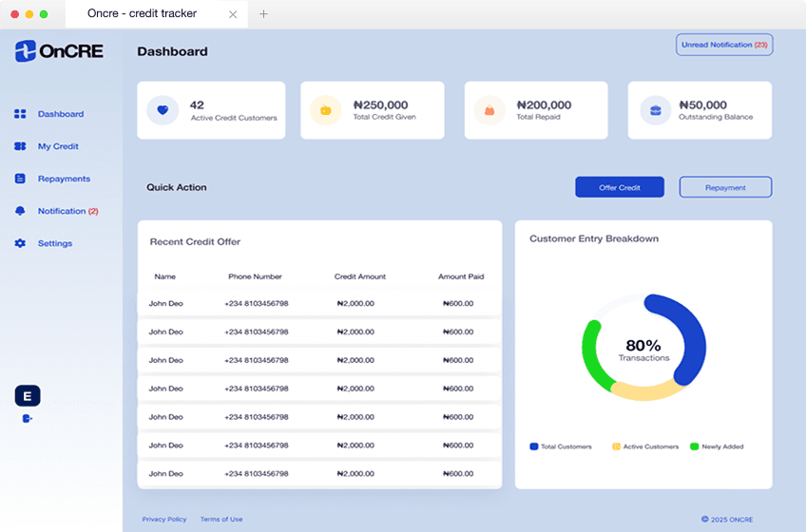
Task: Click the Total Credit Given wallet icon
Action: 326,110
